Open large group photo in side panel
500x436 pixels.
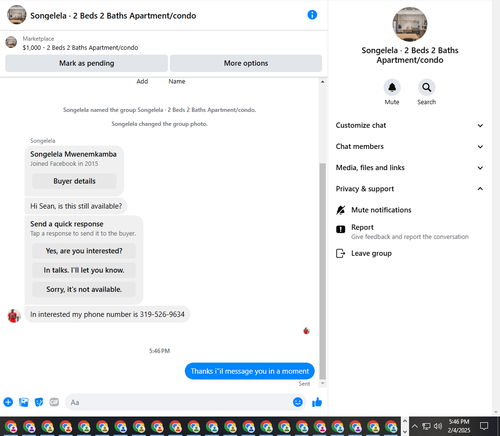pos(410,24)
